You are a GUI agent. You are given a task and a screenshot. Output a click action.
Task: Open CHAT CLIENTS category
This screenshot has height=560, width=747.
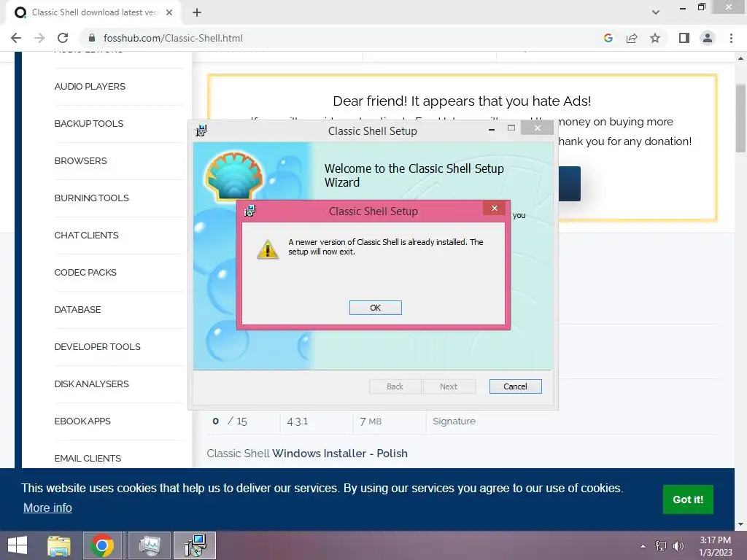coord(86,236)
